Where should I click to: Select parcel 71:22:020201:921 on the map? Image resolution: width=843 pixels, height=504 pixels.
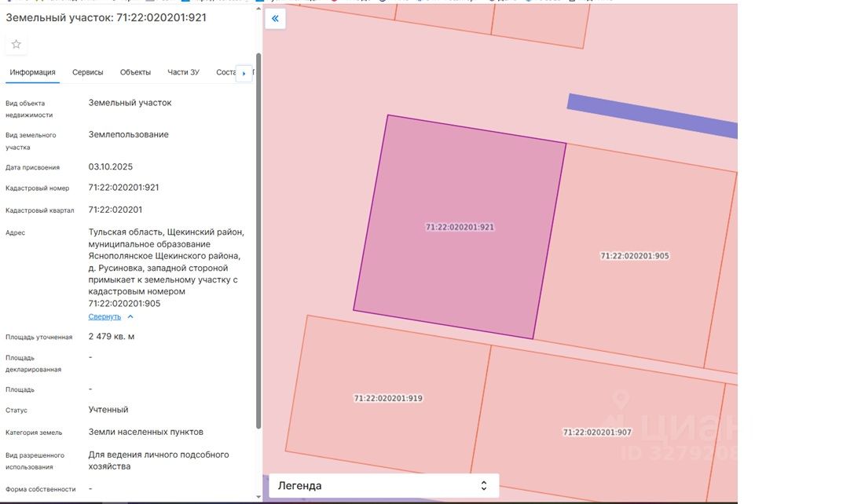point(460,228)
